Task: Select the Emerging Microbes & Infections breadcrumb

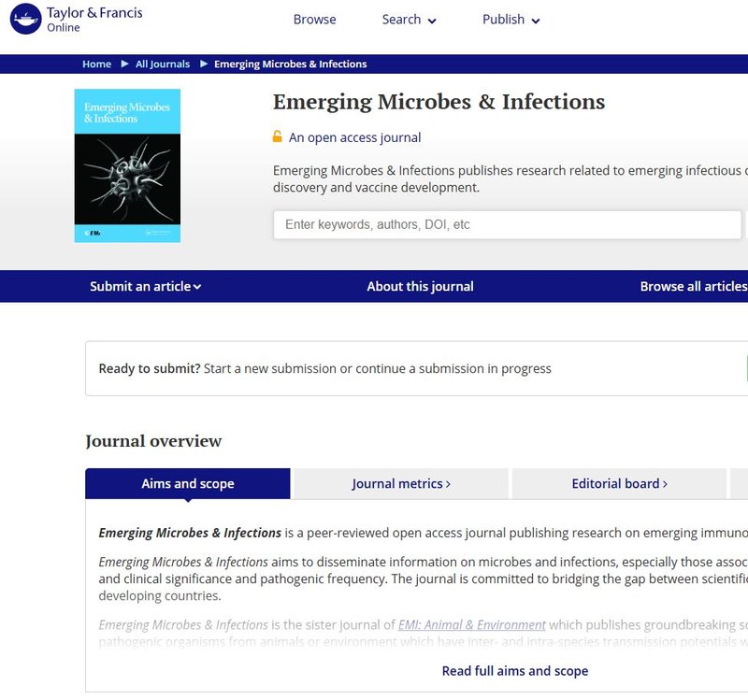Action: (288, 64)
